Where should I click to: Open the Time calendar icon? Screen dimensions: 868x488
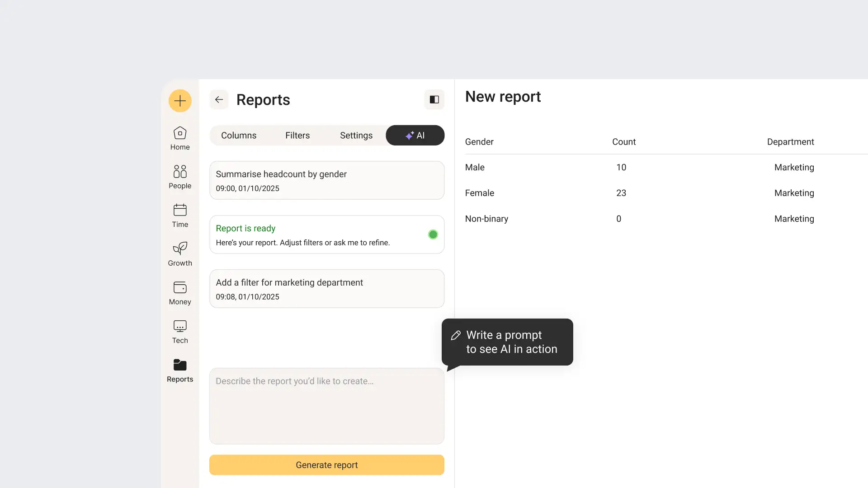tap(180, 210)
